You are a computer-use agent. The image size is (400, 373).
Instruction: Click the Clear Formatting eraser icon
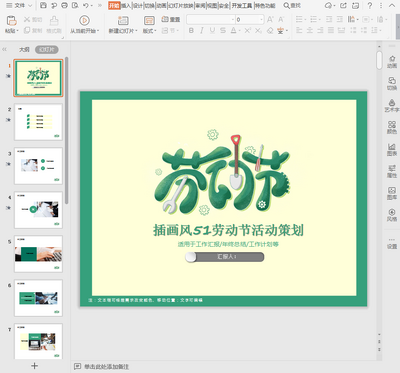tap(270, 31)
